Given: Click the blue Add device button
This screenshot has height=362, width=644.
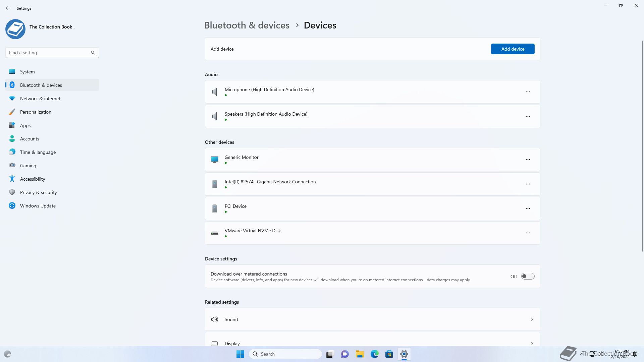Looking at the screenshot, I should tap(513, 49).
